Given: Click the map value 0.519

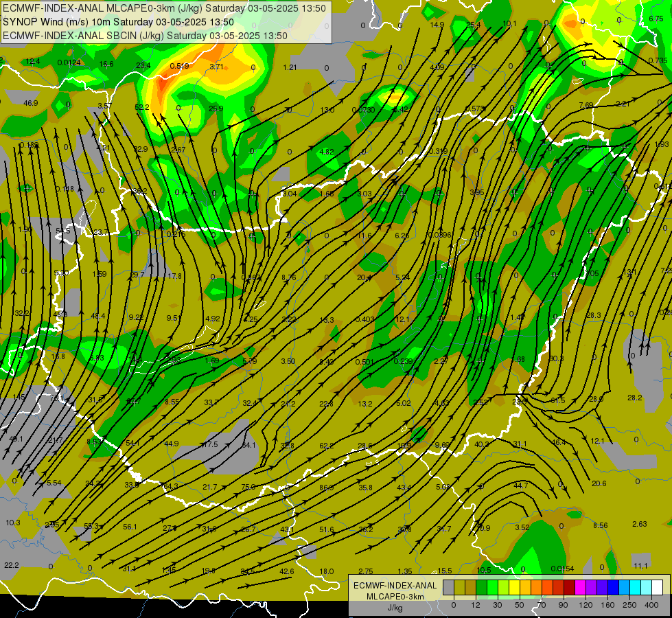Looking at the screenshot, I should point(180,66).
